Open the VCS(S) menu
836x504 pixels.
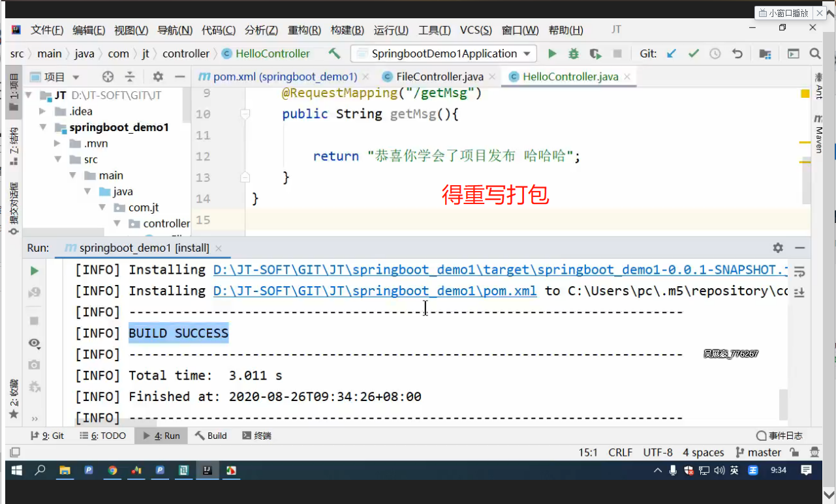click(x=476, y=30)
